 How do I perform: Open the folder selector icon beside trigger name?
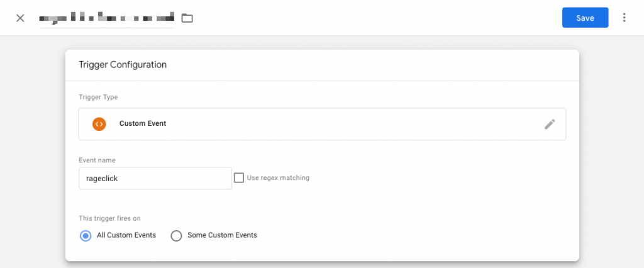187,18
